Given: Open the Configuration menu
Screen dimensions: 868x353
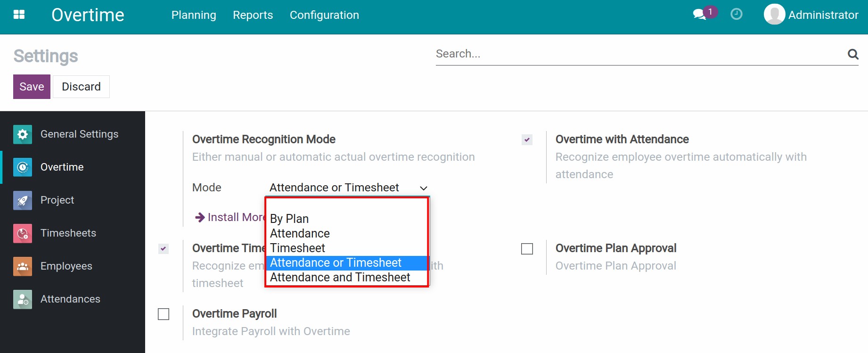Looking at the screenshot, I should (x=324, y=15).
